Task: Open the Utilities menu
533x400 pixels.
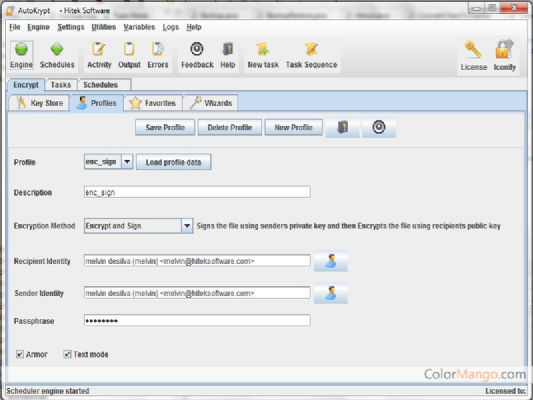Action: point(104,27)
